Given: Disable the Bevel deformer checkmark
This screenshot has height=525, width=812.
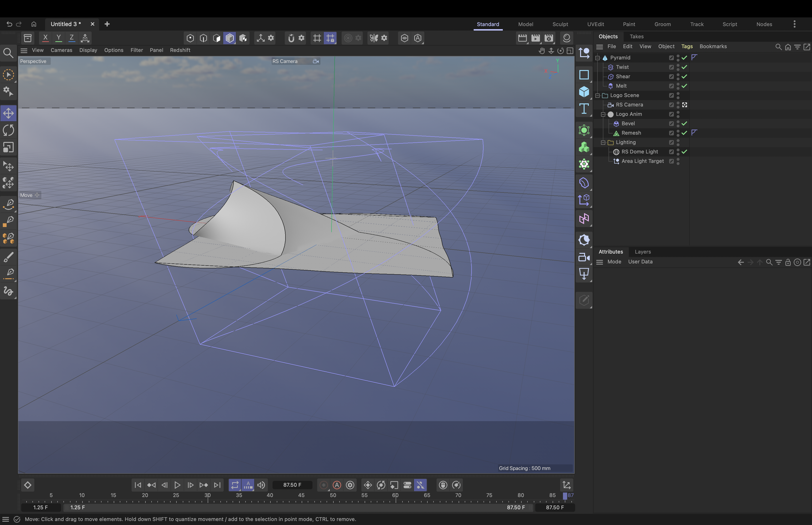Looking at the screenshot, I should pyautogui.click(x=684, y=123).
